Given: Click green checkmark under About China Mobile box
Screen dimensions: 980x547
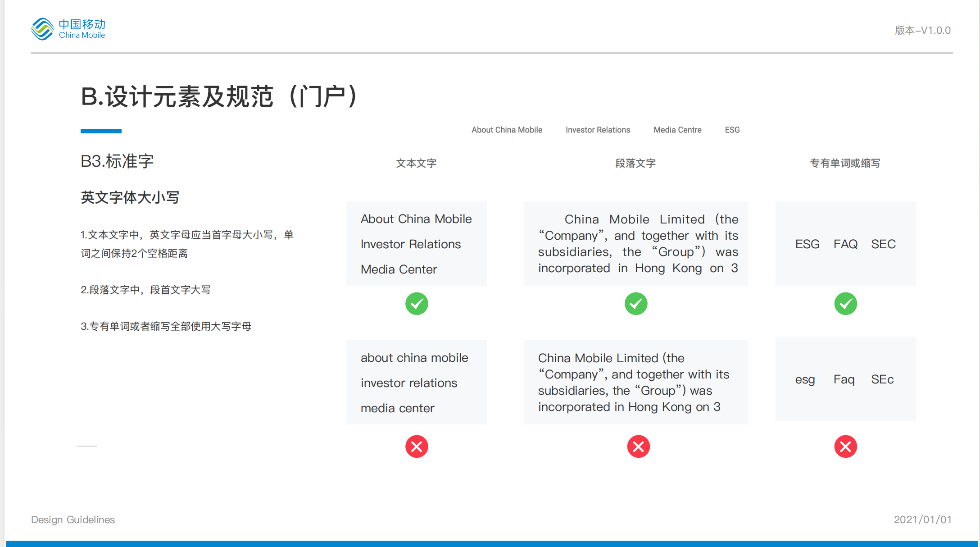Looking at the screenshot, I should [417, 304].
